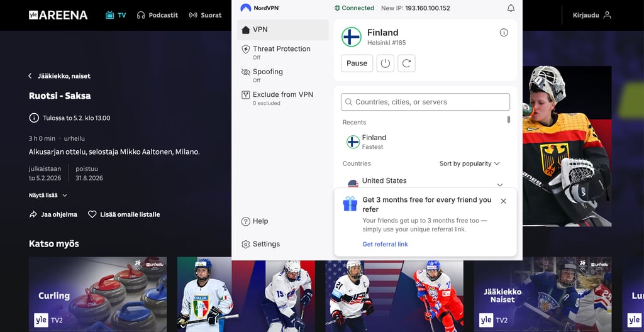644x332 pixels.
Task: Expand the United States server list chevron
Action: click(x=500, y=184)
